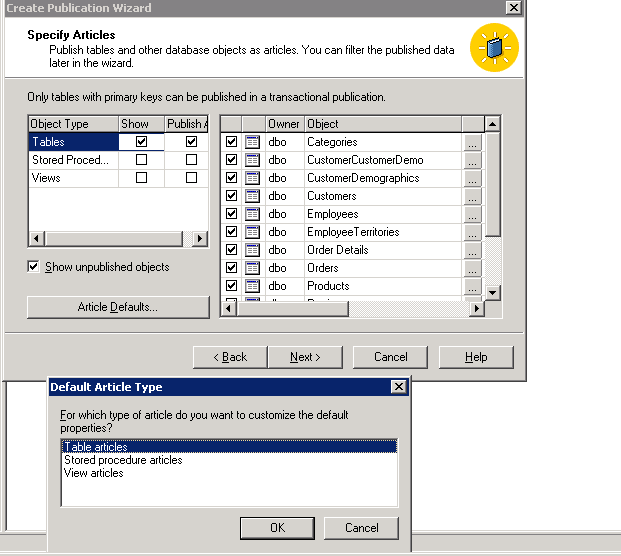This screenshot has width=621, height=556.
Task: Click the table icon for Order Details
Action: [x=252, y=250]
